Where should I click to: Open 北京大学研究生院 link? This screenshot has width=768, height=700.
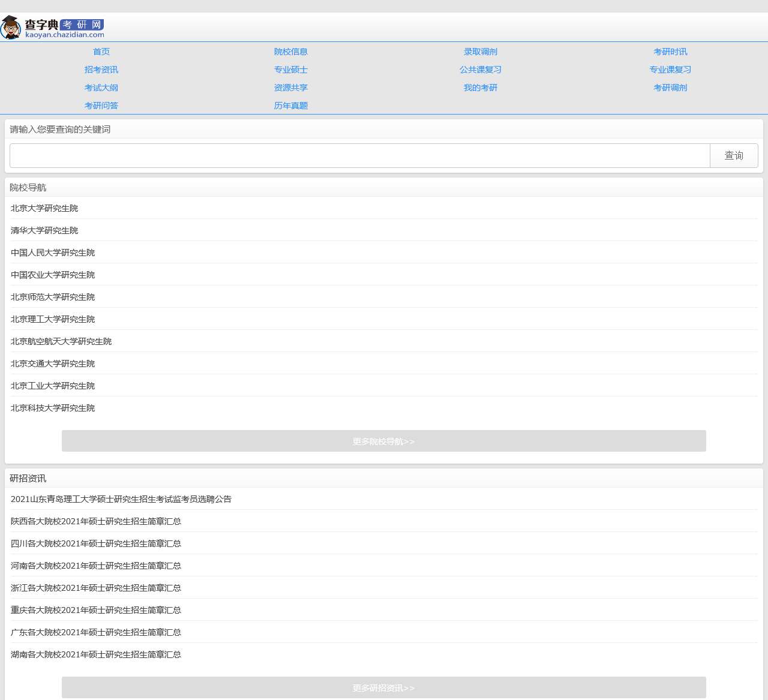[44, 208]
